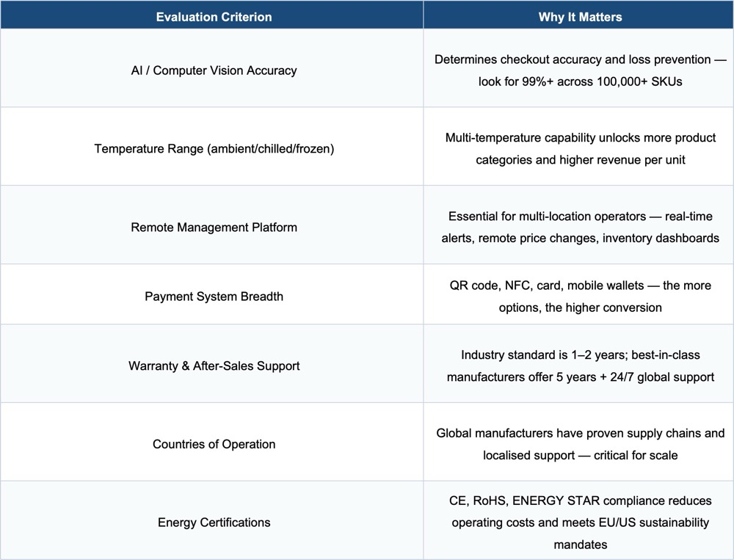Viewport: 734px width, 560px height.
Task: Click 'Multi-temperature capability unlocks more product' line
Action: (x=580, y=137)
